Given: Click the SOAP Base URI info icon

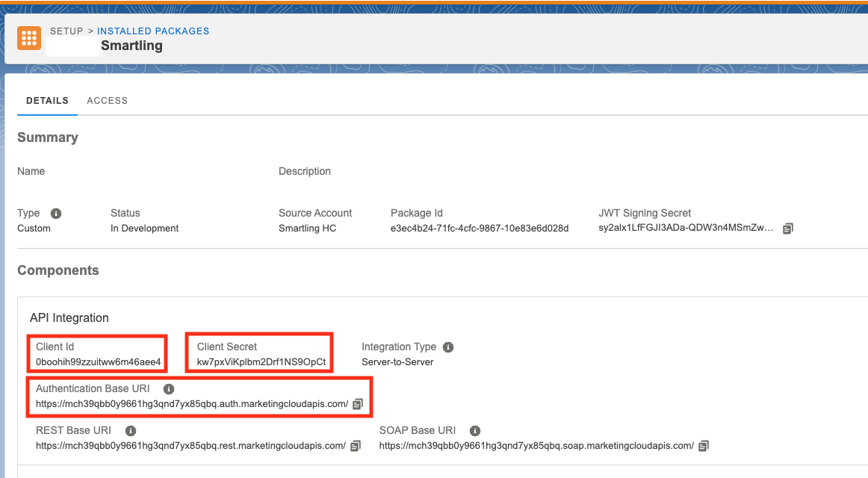Looking at the screenshot, I should (475, 431).
